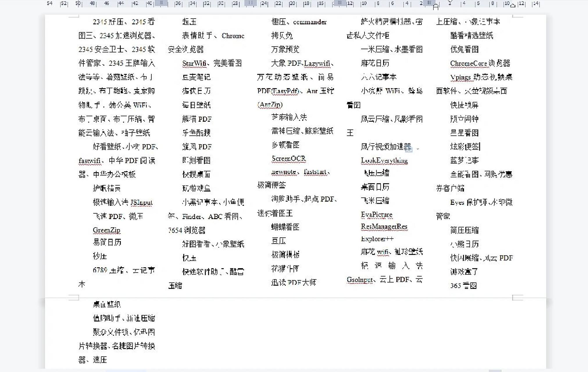Click the word GreenZip in first column

(107, 230)
